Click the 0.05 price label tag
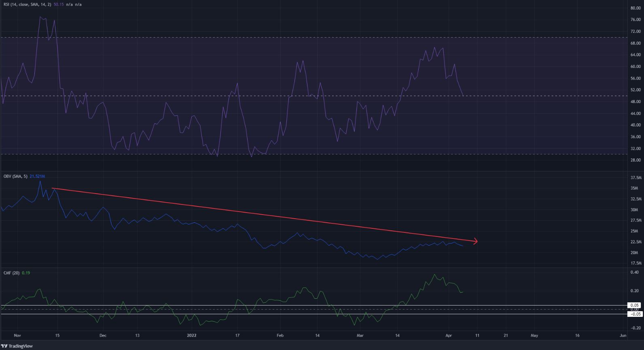 click(635, 305)
